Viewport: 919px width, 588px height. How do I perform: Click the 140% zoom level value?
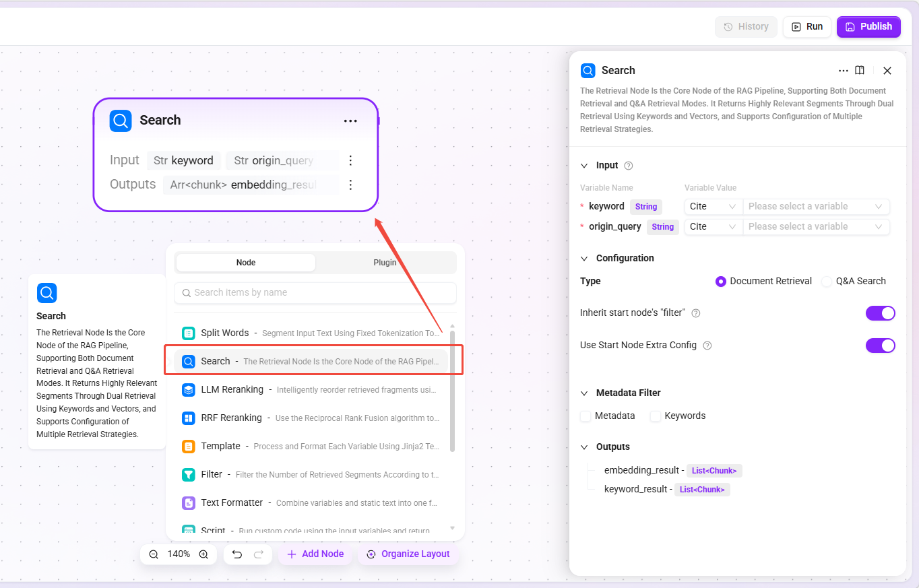(179, 554)
